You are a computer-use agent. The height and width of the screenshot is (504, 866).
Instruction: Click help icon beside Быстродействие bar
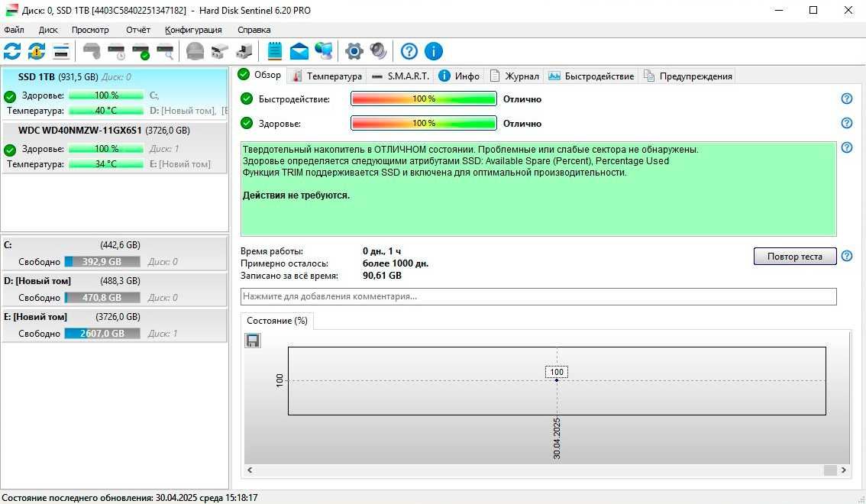847,99
